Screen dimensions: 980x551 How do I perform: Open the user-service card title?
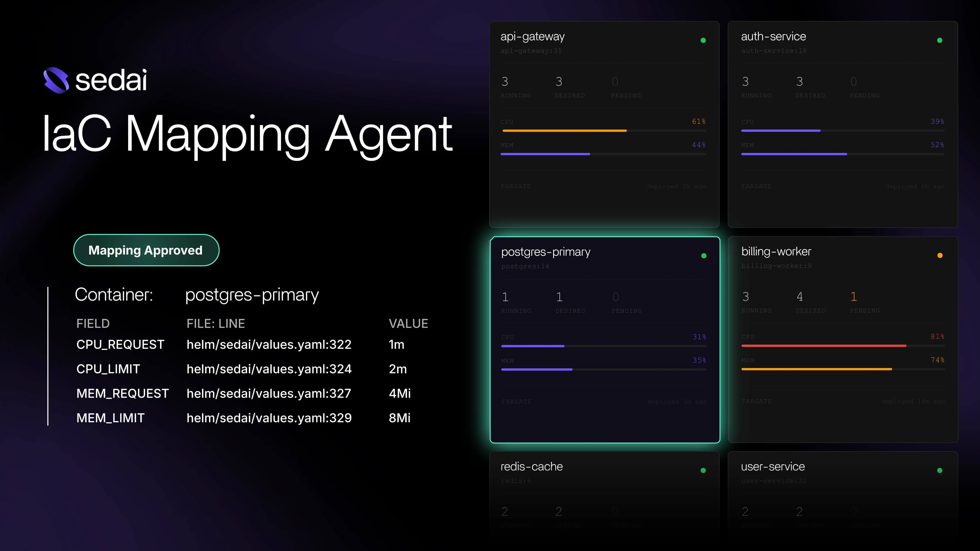[773, 467]
